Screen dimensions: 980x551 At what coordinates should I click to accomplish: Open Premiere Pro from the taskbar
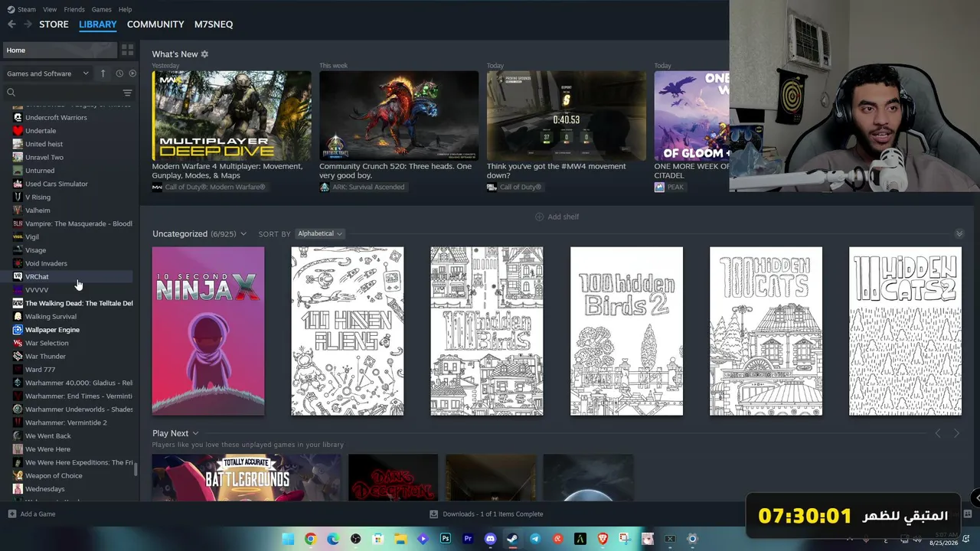(468, 539)
